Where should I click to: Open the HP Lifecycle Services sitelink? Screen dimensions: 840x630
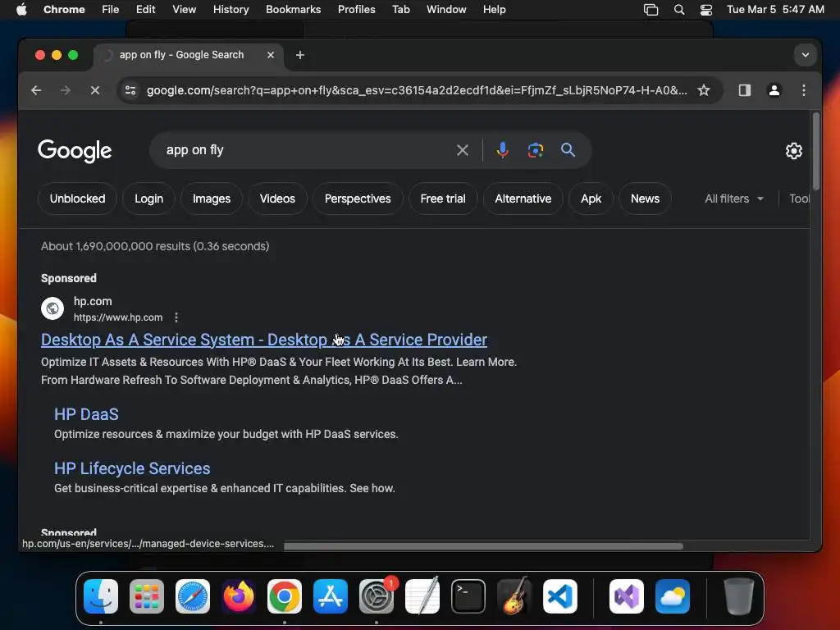click(132, 468)
